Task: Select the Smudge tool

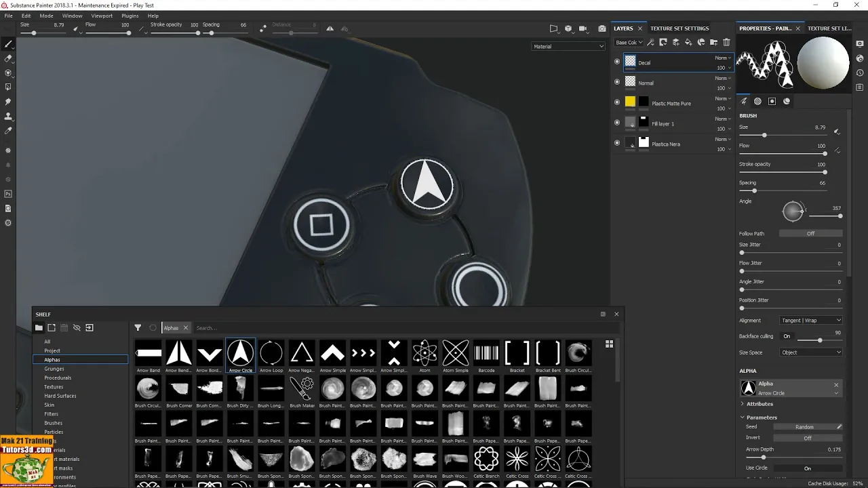Action: click(x=8, y=102)
